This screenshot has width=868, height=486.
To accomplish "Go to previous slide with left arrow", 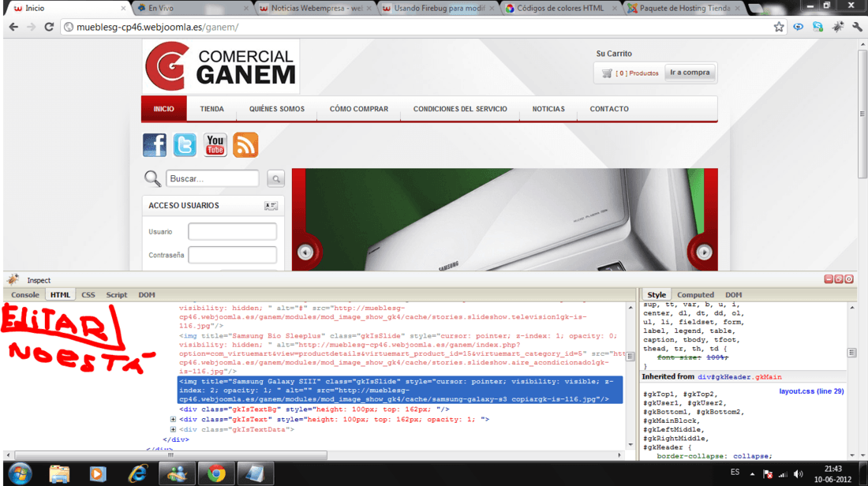I will (305, 252).
